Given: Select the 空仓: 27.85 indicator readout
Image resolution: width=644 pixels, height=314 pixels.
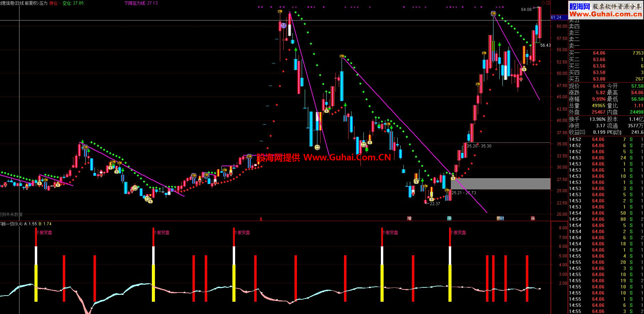Looking at the screenshot, I should pyautogui.click(x=73, y=3).
